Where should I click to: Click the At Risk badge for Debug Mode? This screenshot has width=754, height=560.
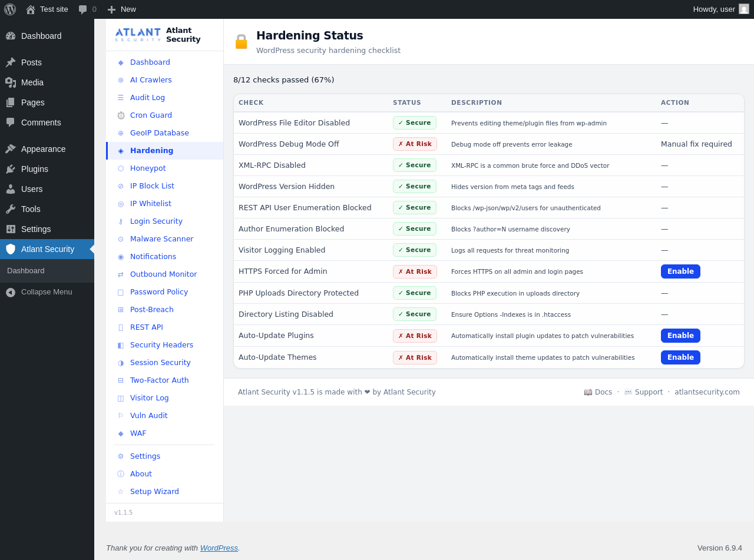pos(415,144)
